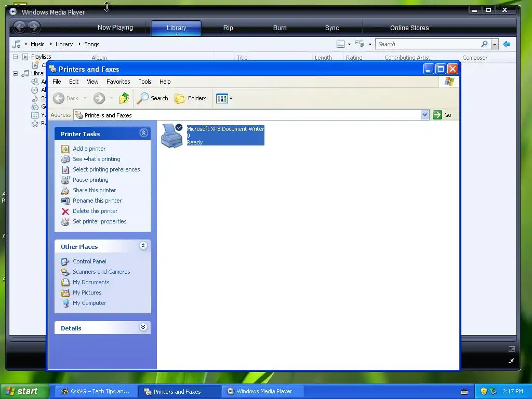This screenshot has height=399, width=532.
Task: Click the Select printing preferences icon
Action: tap(65, 170)
